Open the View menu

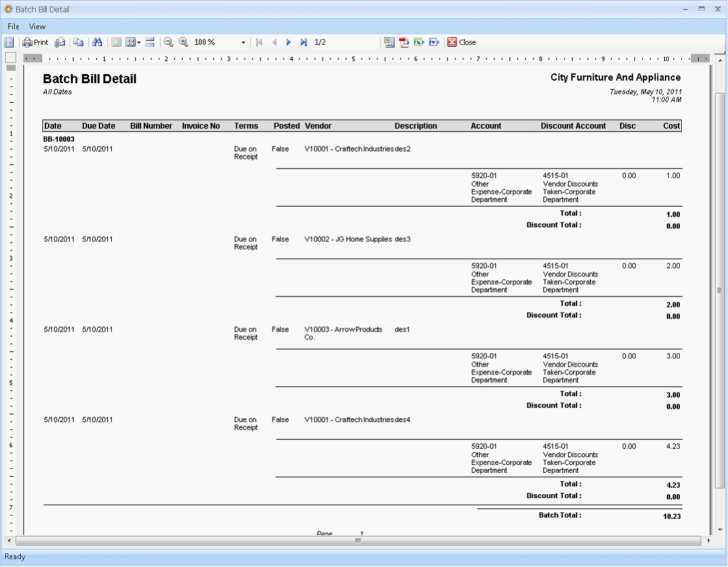(37, 27)
